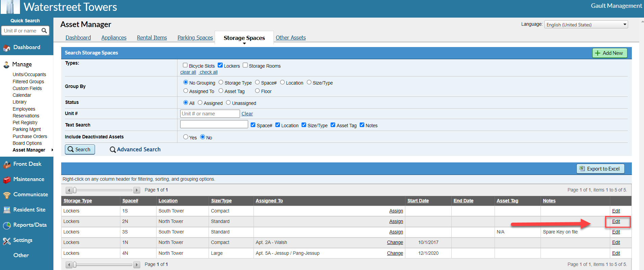
Task: Open Units/Occupants in the Manage menu
Action: [29, 74]
